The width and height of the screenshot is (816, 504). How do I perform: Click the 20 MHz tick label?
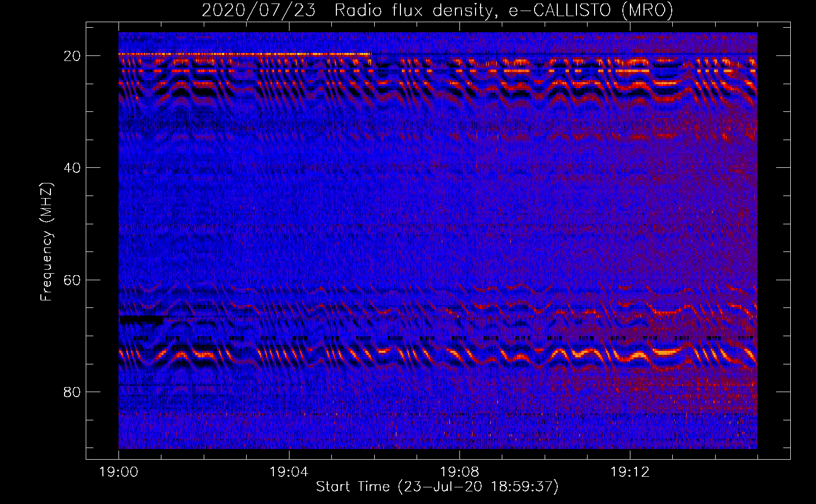[x=73, y=56]
